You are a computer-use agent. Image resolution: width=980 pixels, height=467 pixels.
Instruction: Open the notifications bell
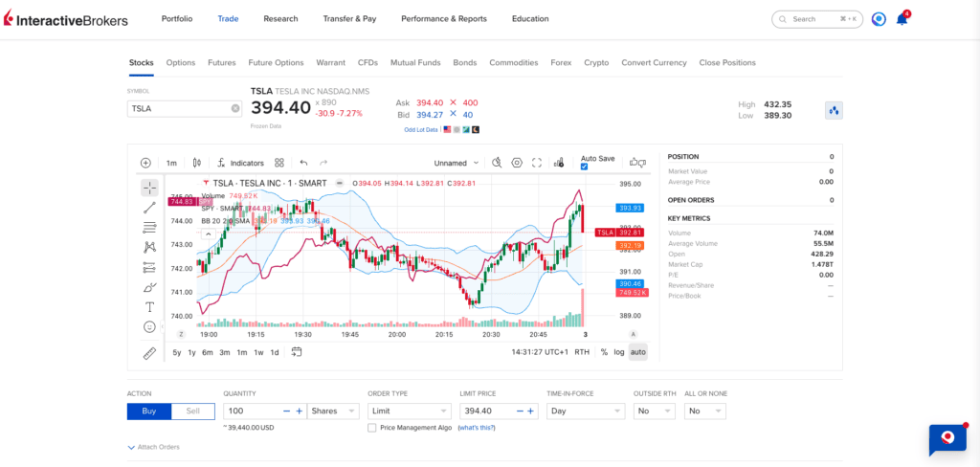[902, 19]
